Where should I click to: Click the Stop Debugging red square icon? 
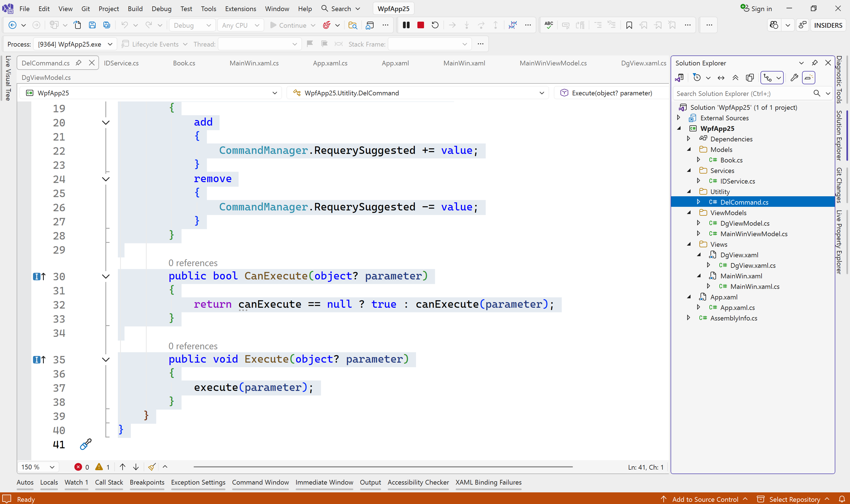[x=421, y=25]
